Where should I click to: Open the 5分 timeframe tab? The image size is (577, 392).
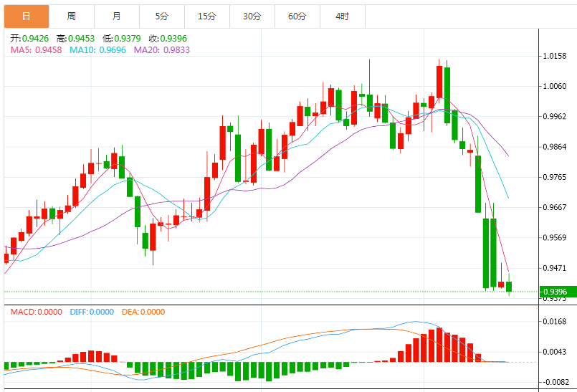click(x=162, y=16)
